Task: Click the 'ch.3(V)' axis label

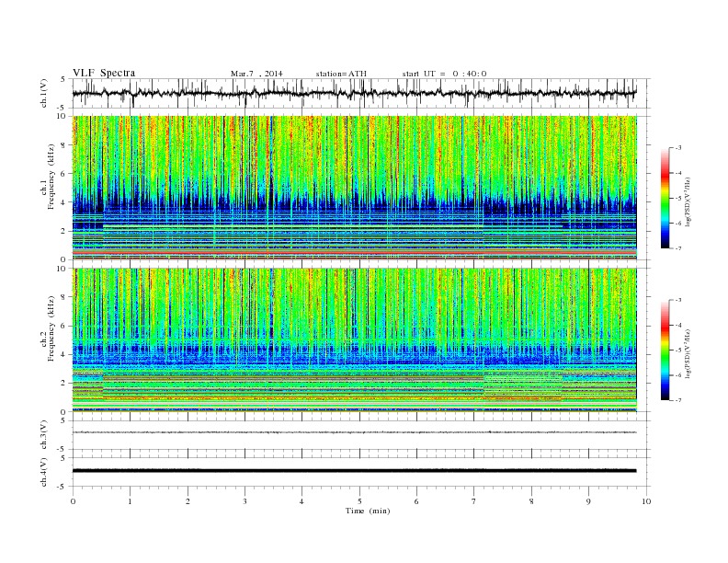Action: point(44,435)
